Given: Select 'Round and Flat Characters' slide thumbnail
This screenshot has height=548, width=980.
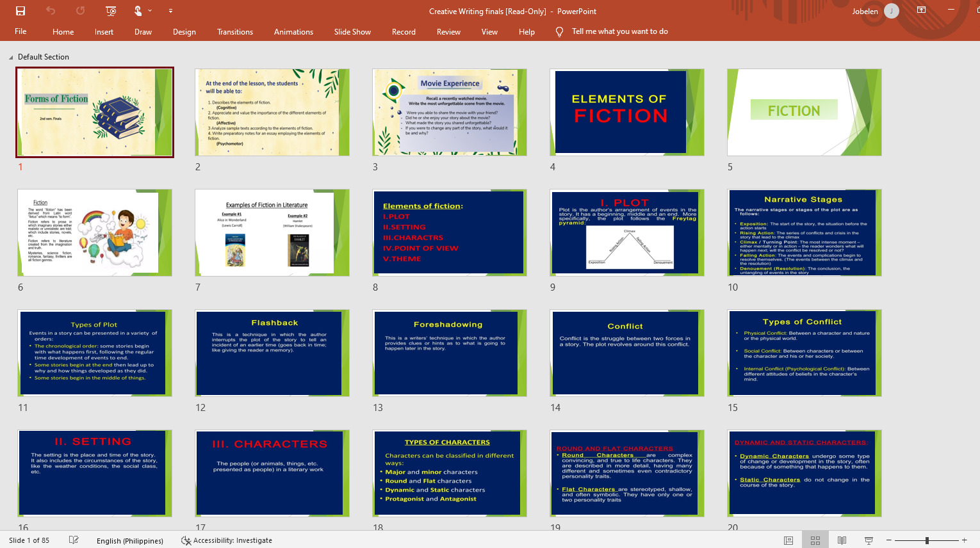Looking at the screenshot, I should (627, 473).
